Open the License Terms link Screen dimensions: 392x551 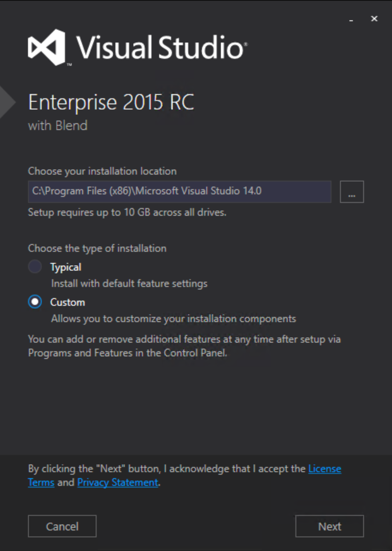pos(324,469)
